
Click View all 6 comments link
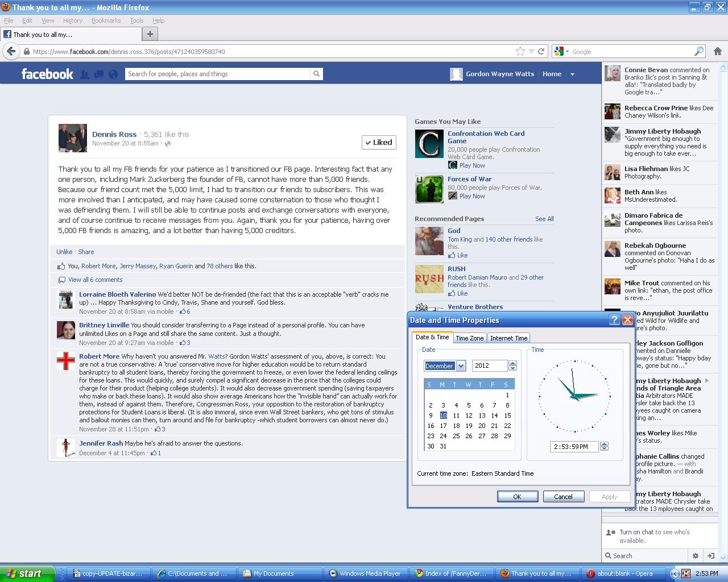[x=95, y=280]
